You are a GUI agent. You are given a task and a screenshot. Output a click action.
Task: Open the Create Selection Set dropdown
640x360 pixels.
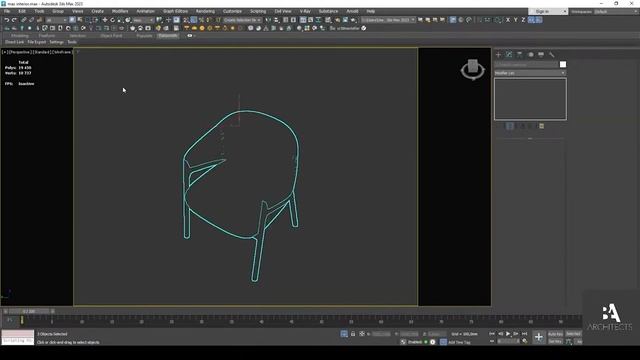pyautogui.click(x=242, y=20)
